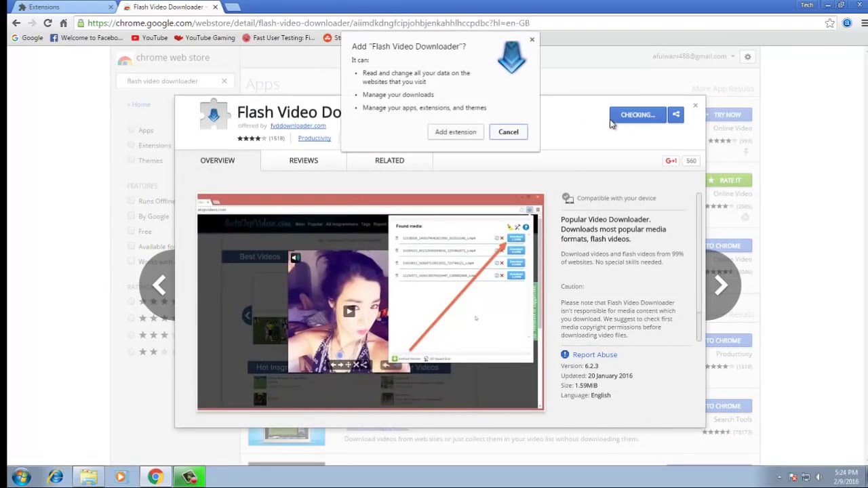Screen dimensions: 868x488
Task: Click the extension screenshot preview
Action: click(x=370, y=302)
